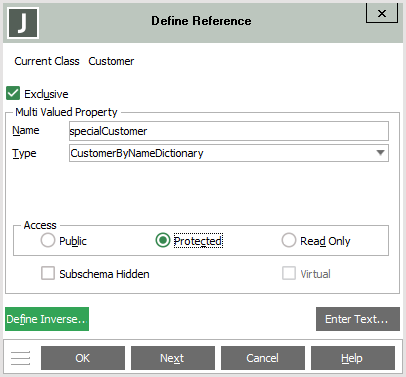Click the JADE 'J' logo icon
The height and width of the screenshot is (377, 406).
[23, 23]
